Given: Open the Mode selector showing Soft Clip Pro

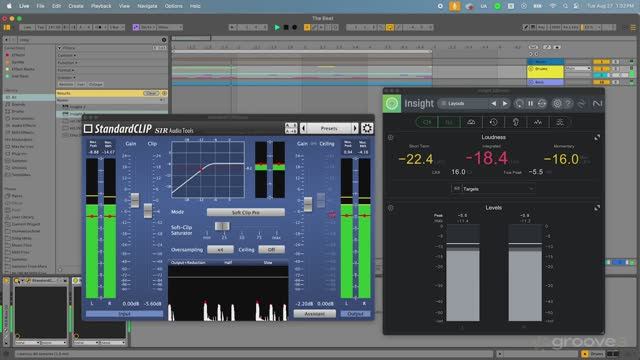Looking at the screenshot, I should (246, 212).
